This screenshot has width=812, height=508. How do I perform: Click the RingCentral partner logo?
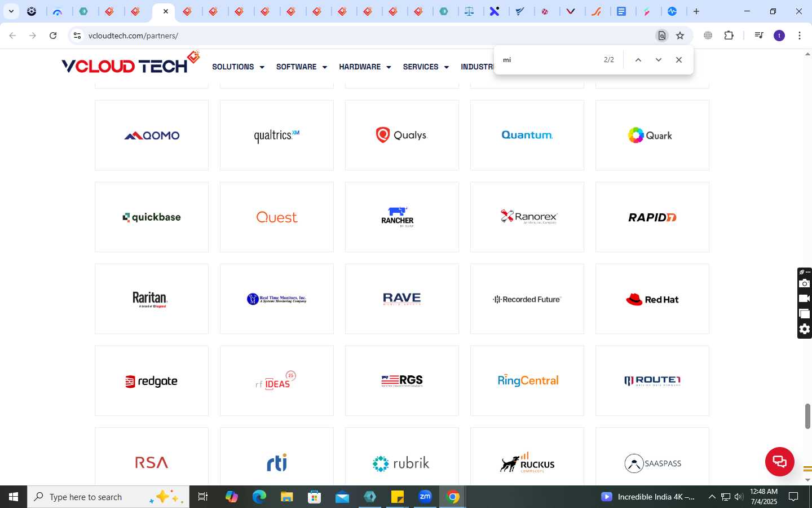(527, 381)
